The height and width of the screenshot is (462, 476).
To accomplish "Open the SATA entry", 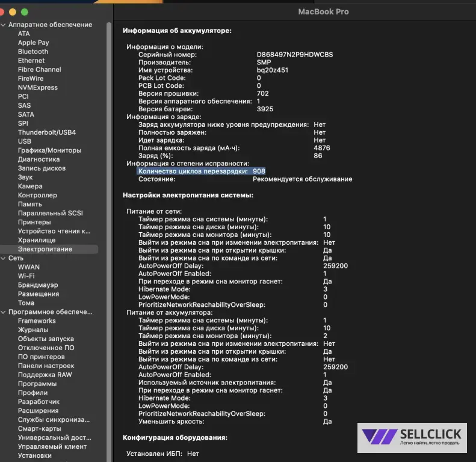I will coord(26,114).
